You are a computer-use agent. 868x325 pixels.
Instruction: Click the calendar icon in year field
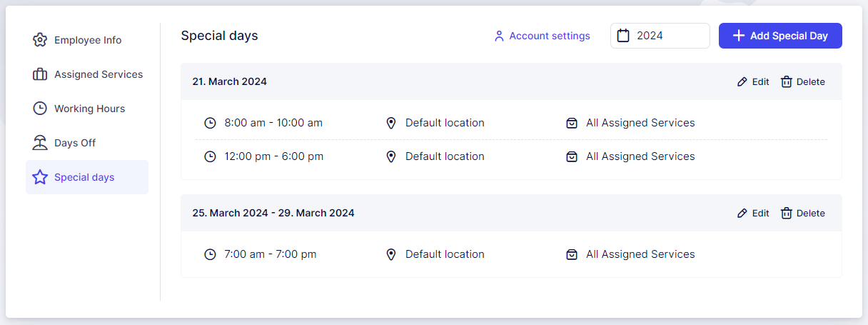(x=623, y=36)
